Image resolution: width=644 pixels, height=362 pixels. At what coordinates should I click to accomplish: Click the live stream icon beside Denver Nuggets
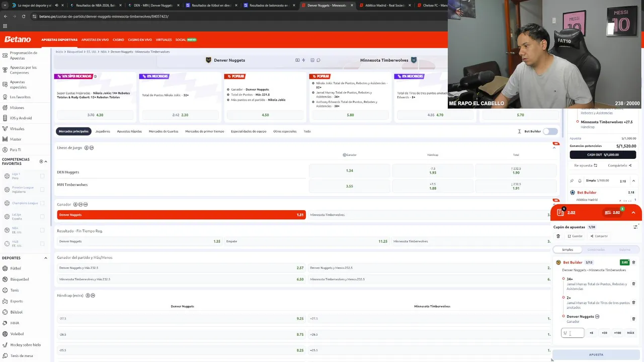297,60
